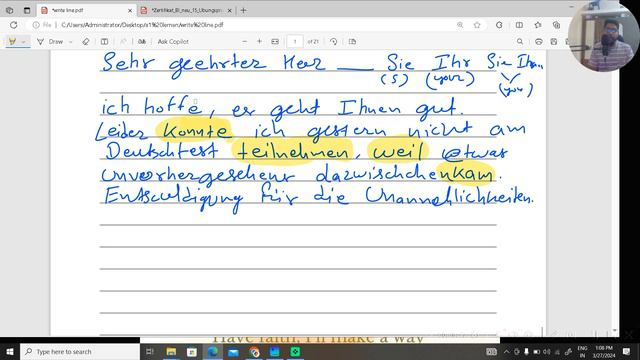Image resolution: width=640 pixels, height=360 pixels.
Task: Open Task View from taskbar
Action: [x=150, y=351]
